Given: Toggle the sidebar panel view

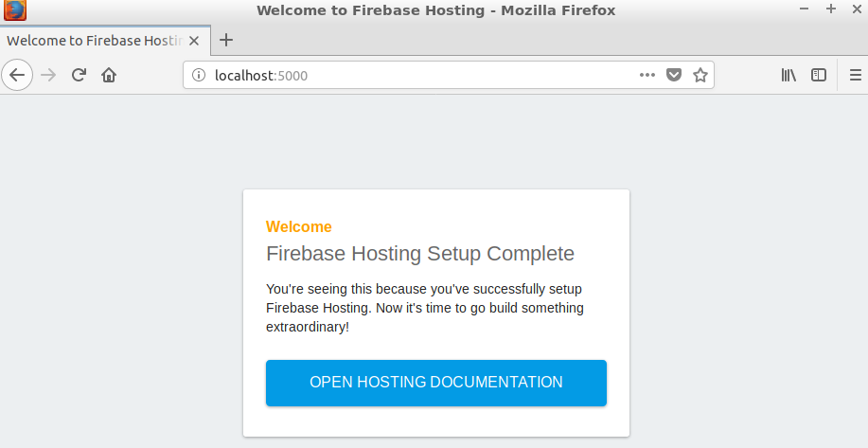Looking at the screenshot, I should [819, 75].
